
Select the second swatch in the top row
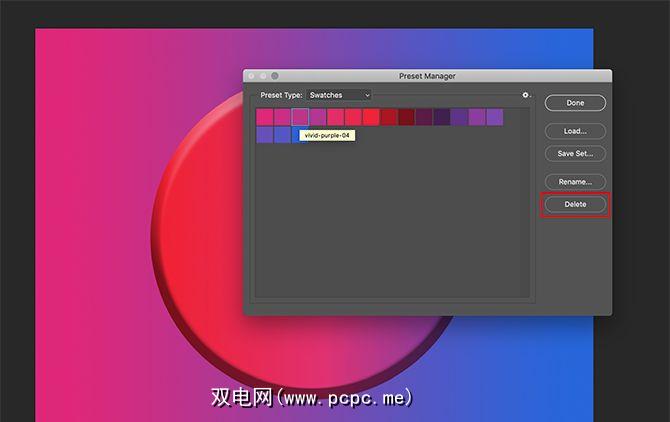[x=282, y=117]
